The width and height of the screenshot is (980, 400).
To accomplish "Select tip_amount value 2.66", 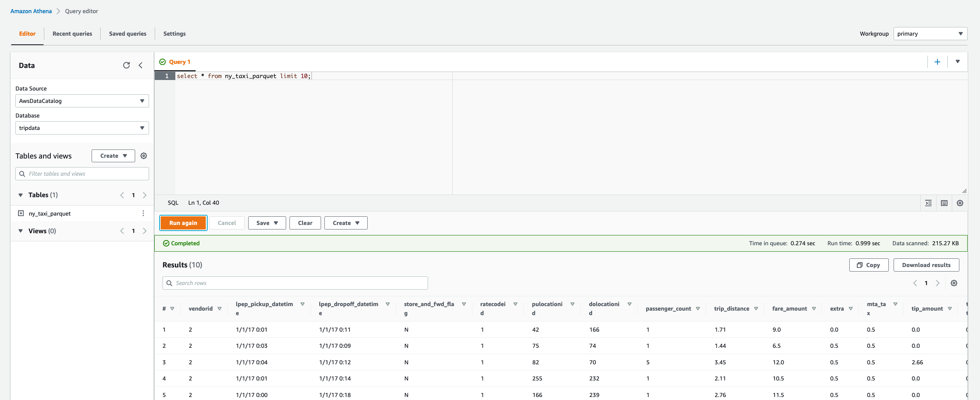I will (x=917, y=362).
